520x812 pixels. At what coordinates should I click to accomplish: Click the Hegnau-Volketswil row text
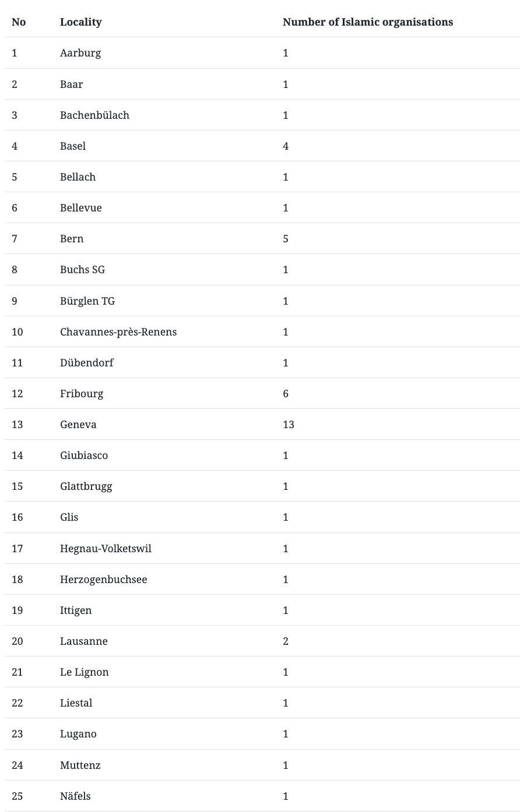[106, 549]
